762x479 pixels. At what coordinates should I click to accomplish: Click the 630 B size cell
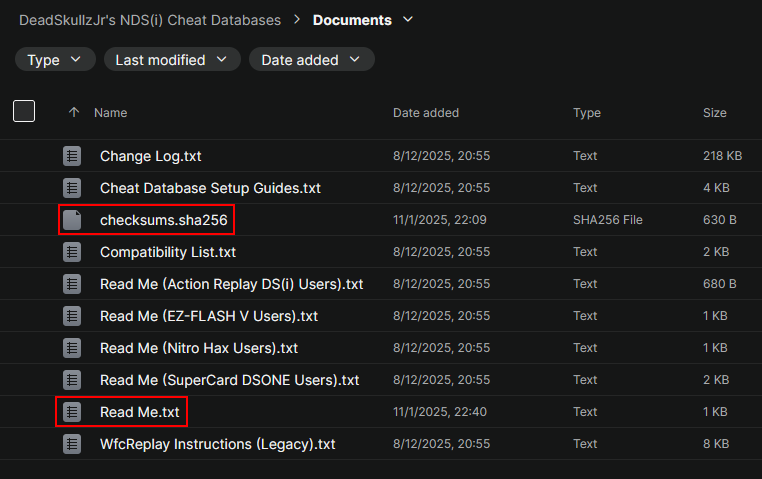pos(719,220)
